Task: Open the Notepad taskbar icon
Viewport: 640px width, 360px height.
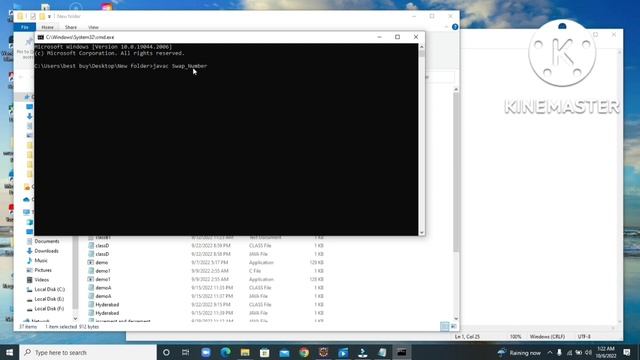Action: coord(382,352)
